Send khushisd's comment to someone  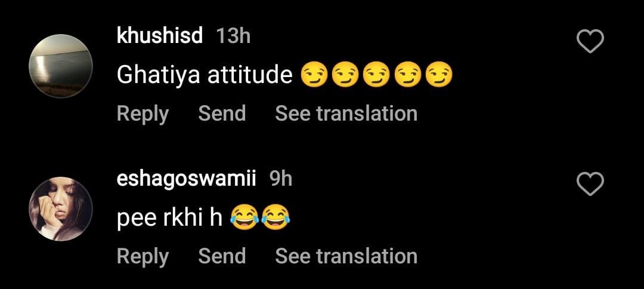tap(222, 113)
